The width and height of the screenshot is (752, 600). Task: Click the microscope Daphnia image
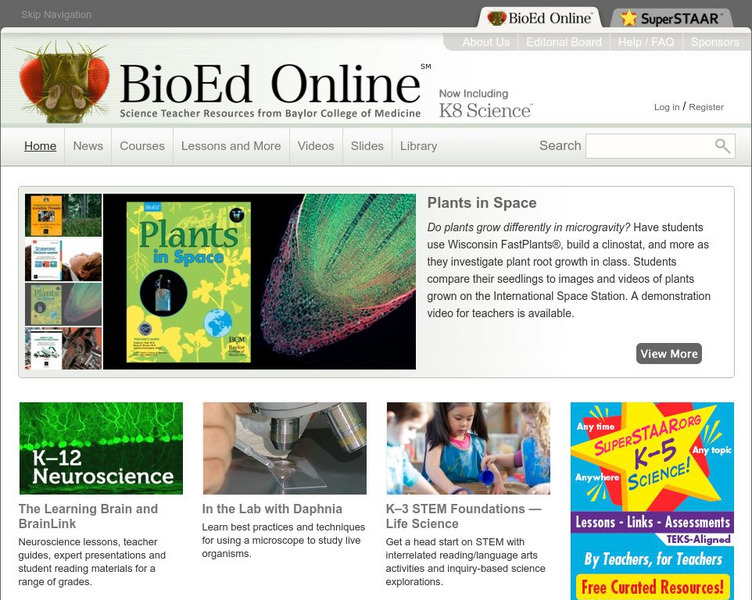(x=285, y=448)
